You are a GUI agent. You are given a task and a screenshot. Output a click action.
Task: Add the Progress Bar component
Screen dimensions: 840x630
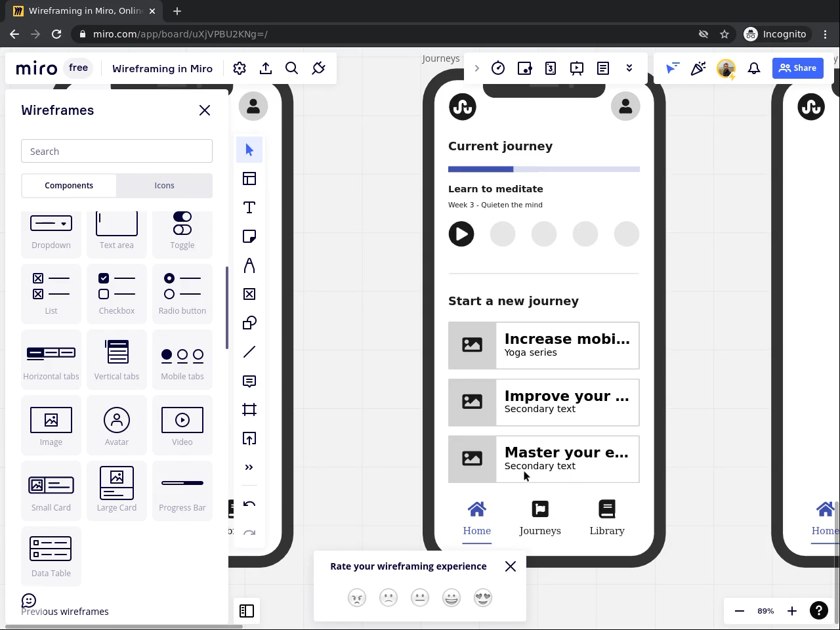click(182, 490)
